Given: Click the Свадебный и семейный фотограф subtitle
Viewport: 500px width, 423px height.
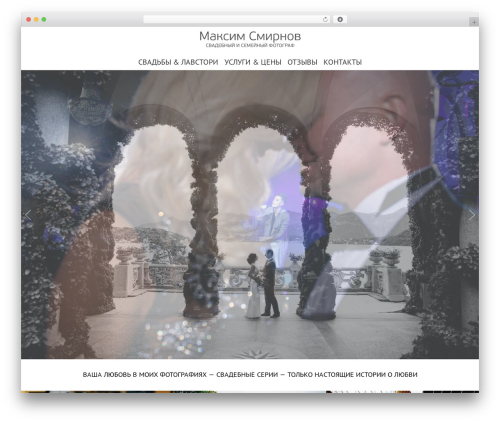Looking at the screenshot, I should (250, 45).
